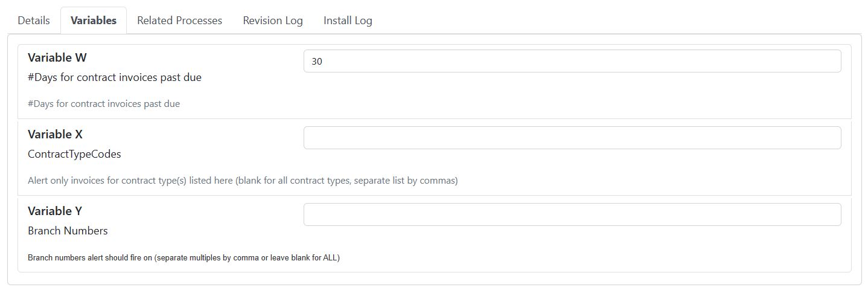
Task: Select the Variables tab
Action: tap(94, 20)
